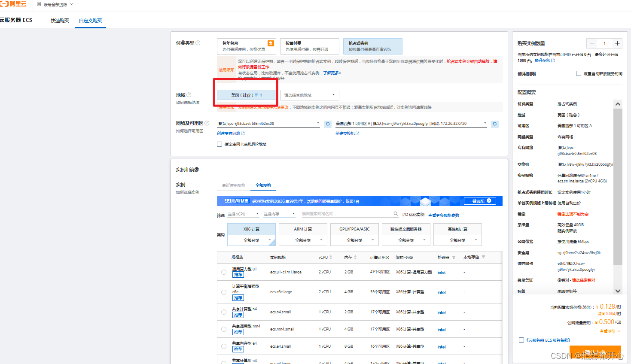Refresh the vSwitch list
The width and height of the screenshot is (631, 364).
point(495,124)
